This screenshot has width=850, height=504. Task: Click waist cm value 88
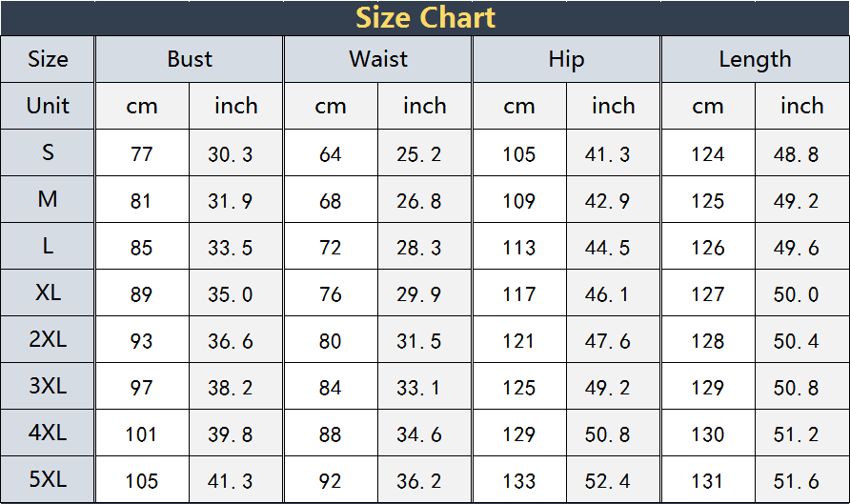[331, 434]
